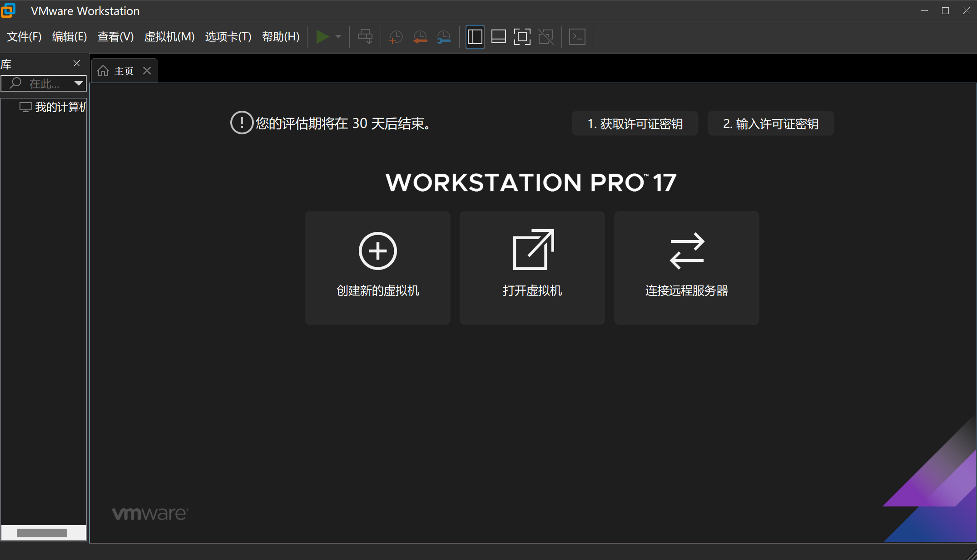
Task: Close the 主页 tab
Action: tap(147, 71)
